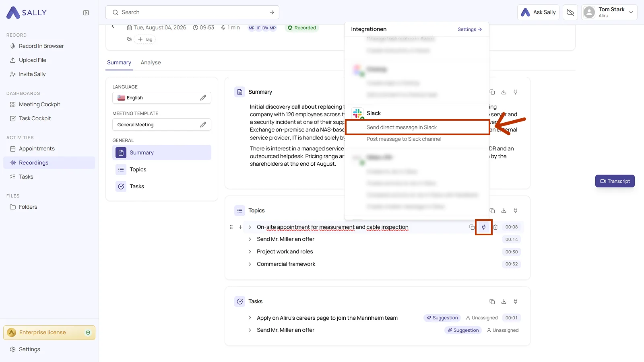
Task: Switch to the Analyse tab
Action: point(151,63)
